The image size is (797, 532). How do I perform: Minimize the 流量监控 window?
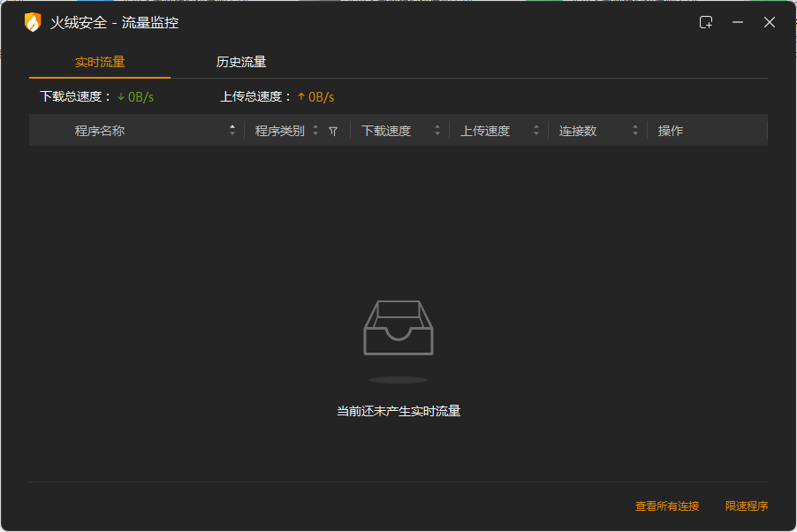pos(738,23)
